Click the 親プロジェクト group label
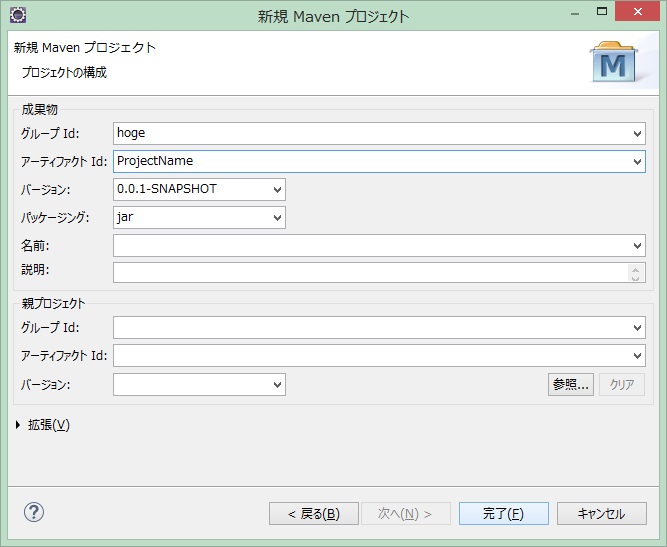Screen dimensions: 667x547 [53, 303]
